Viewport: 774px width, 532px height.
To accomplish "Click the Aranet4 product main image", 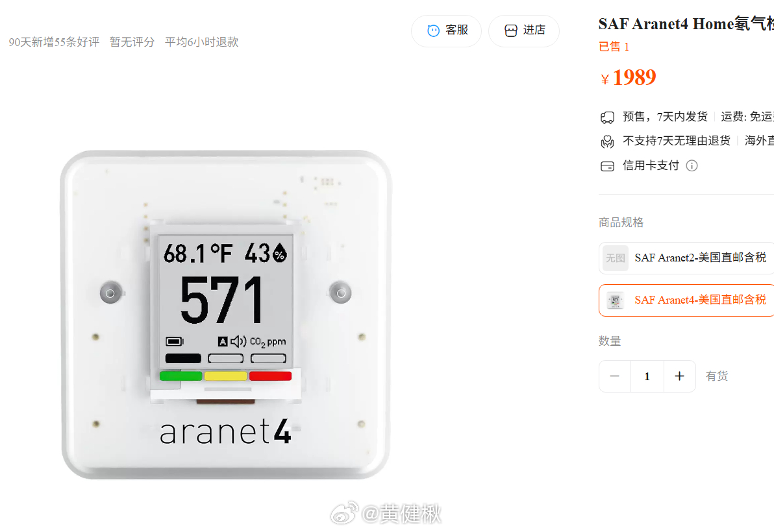I will point(225,315).
